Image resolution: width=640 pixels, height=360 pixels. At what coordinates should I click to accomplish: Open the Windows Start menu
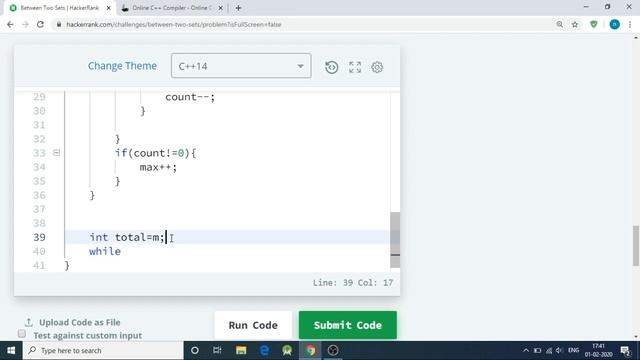pos(11,351)
